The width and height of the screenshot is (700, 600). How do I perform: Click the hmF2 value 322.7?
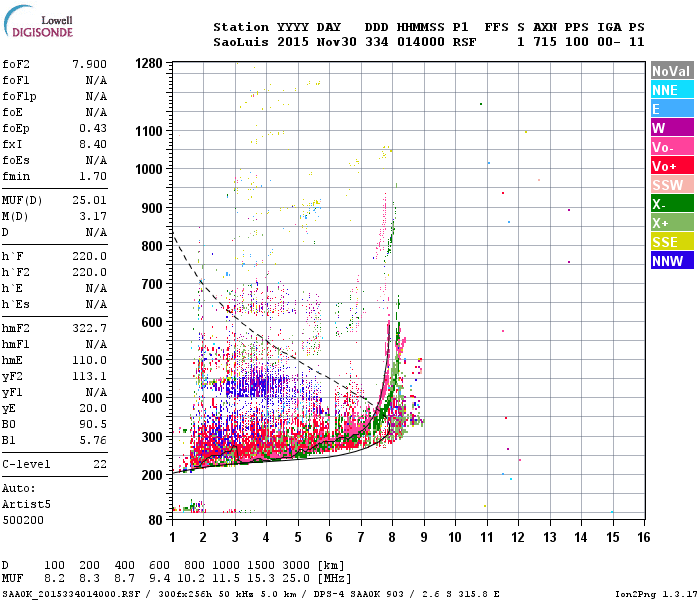(x=89, y=328)
